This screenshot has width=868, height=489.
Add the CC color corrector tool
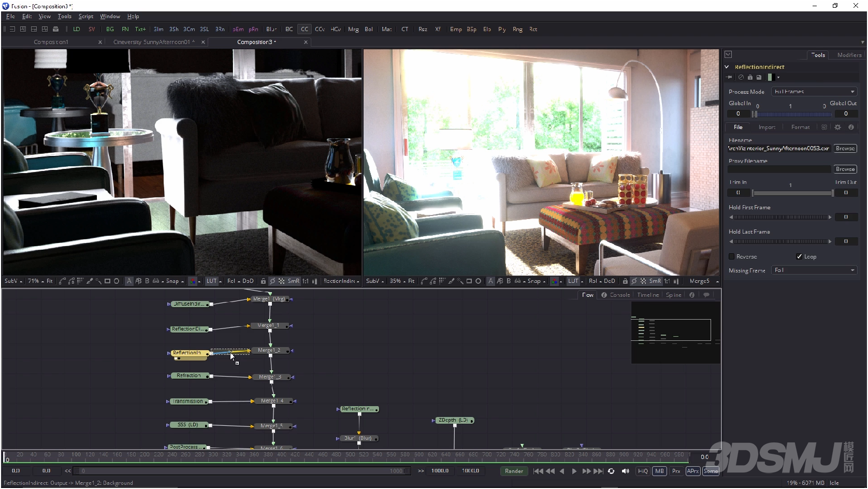305,30
